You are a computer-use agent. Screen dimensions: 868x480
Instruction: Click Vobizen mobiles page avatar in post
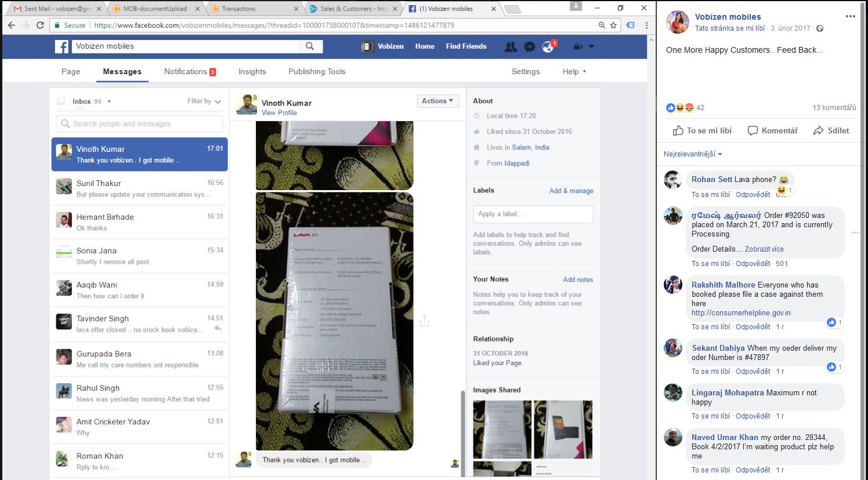coord(677,22)
